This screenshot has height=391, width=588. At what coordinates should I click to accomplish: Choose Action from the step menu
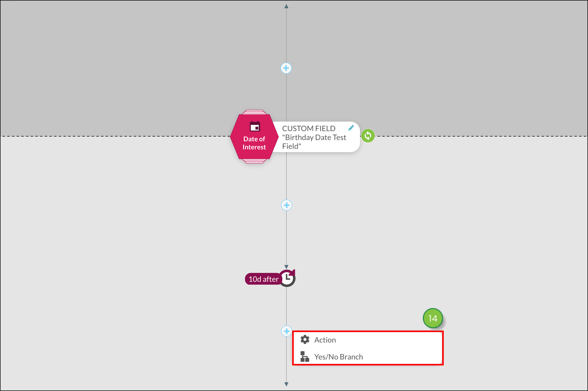click(x=325, y=340)
